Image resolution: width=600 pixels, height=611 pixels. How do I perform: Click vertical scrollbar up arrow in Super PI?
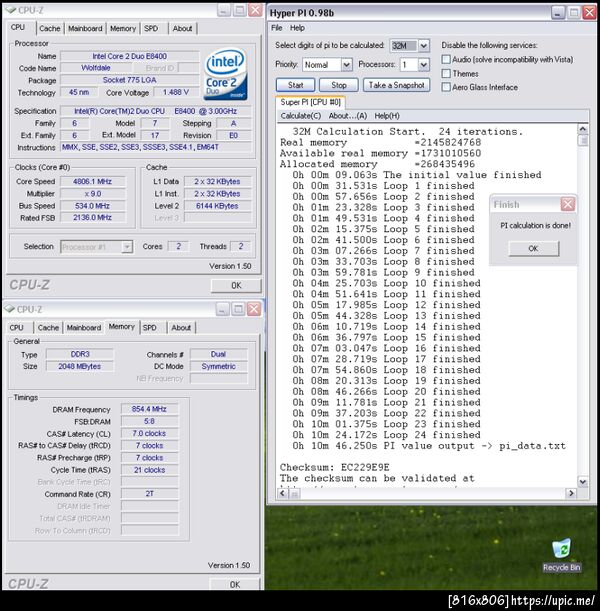(x=582, y=129)
